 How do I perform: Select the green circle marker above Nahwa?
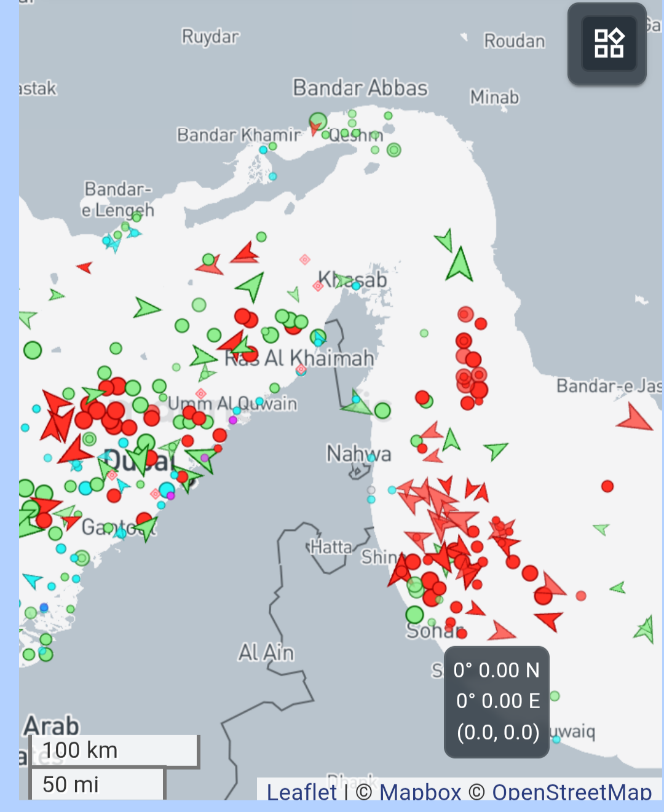pyautogui.click(x=382, y=411)
